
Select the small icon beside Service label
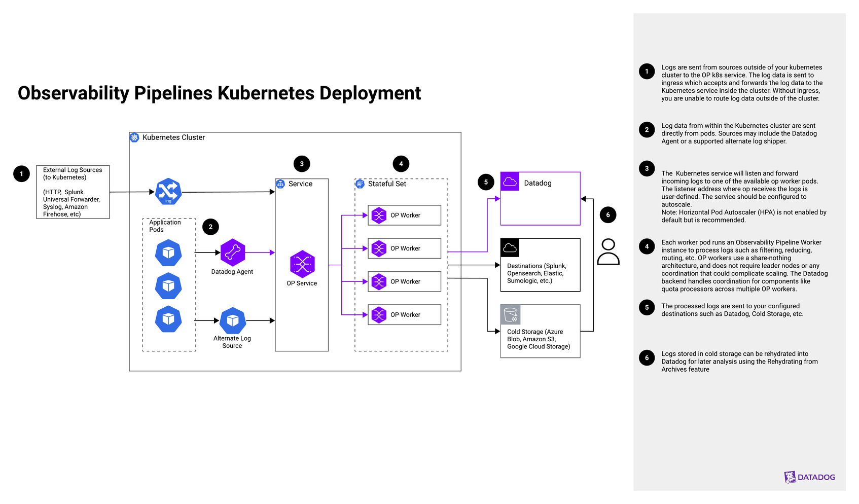click(x=280, y=184)
